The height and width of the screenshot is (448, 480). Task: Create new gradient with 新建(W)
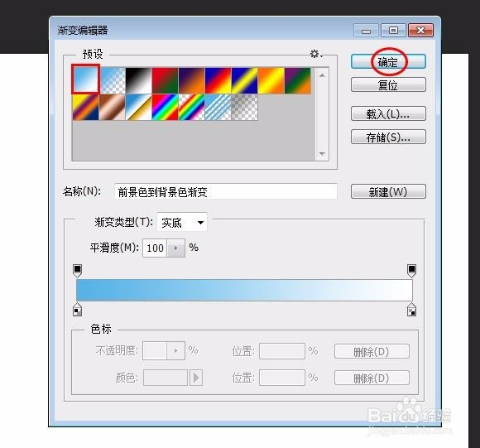pyautogui.click(x=388, y=191)
